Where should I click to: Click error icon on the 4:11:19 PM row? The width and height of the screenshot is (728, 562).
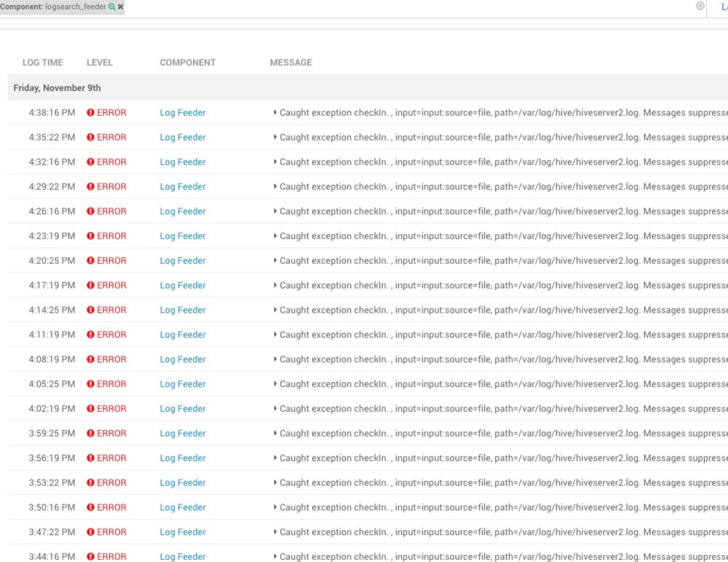(x=90, y=335)
